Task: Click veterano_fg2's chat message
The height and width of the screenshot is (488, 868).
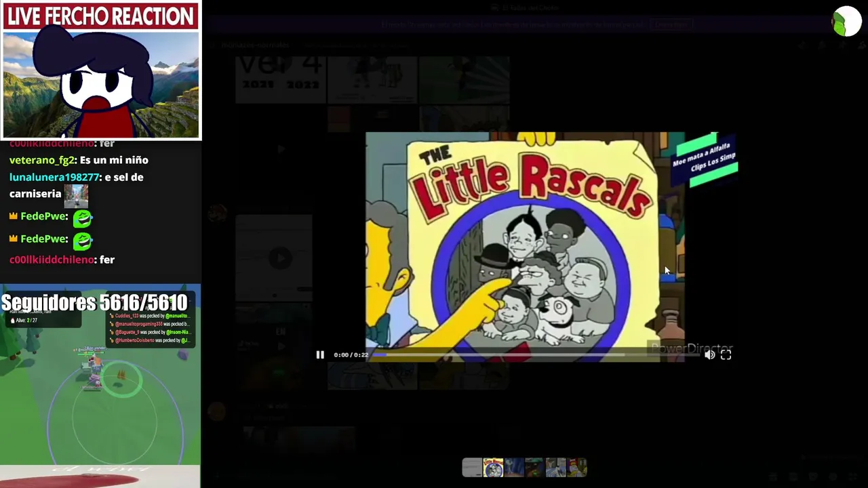Action: point(79,160)
